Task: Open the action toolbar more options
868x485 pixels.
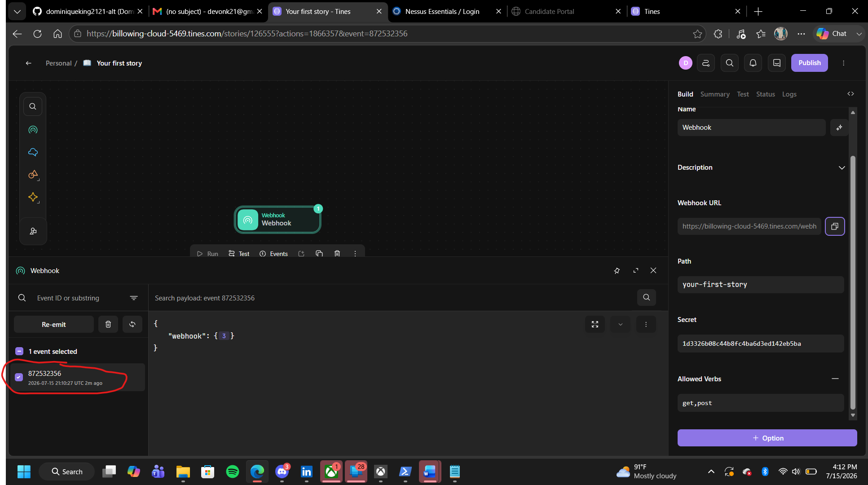Action: (355, 254)
